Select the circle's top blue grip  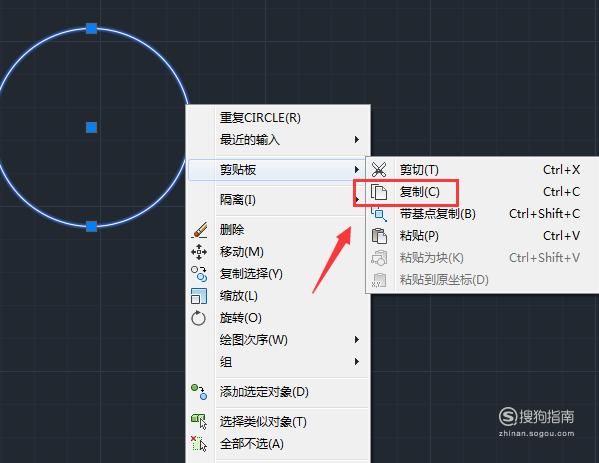tap(91, 28)
